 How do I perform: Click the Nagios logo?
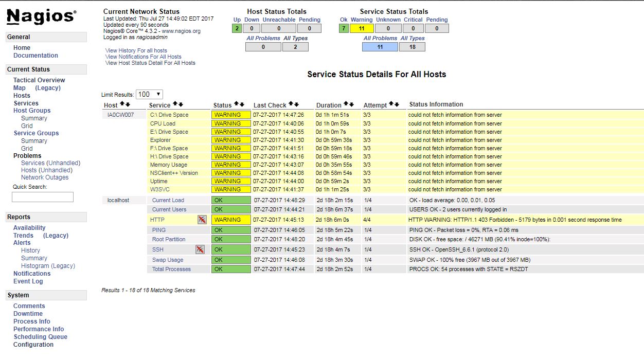[x=41, y=16]
